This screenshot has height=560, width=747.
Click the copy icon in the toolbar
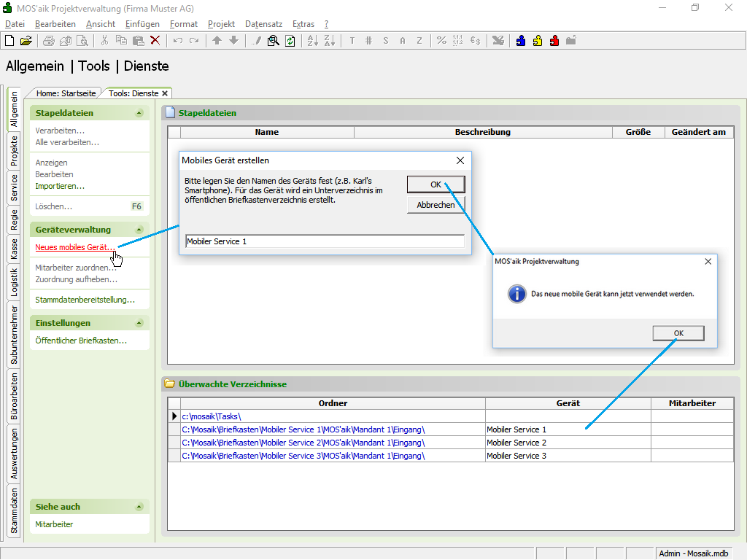122,41
